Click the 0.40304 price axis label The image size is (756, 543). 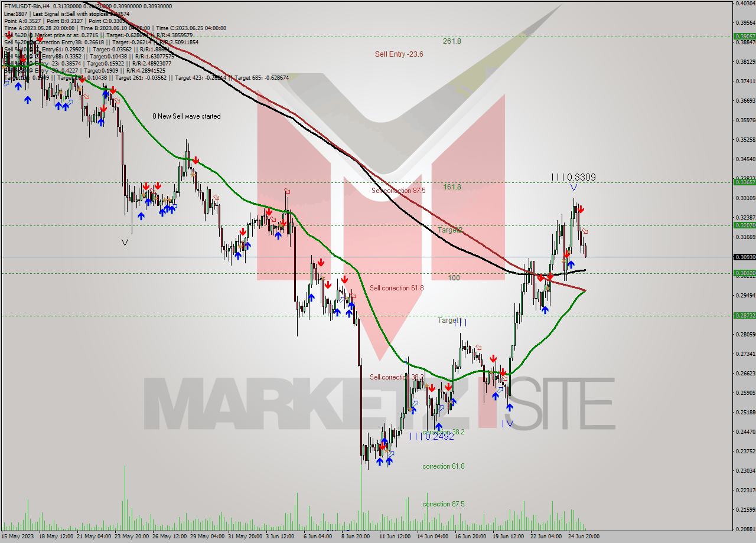click(x=745, y=4)
